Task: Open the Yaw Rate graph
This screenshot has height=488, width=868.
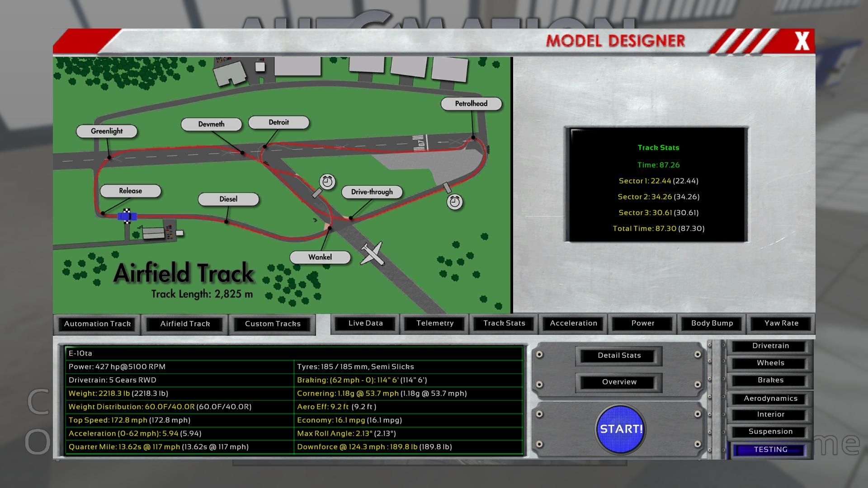Action: click(x=781, y=324)
